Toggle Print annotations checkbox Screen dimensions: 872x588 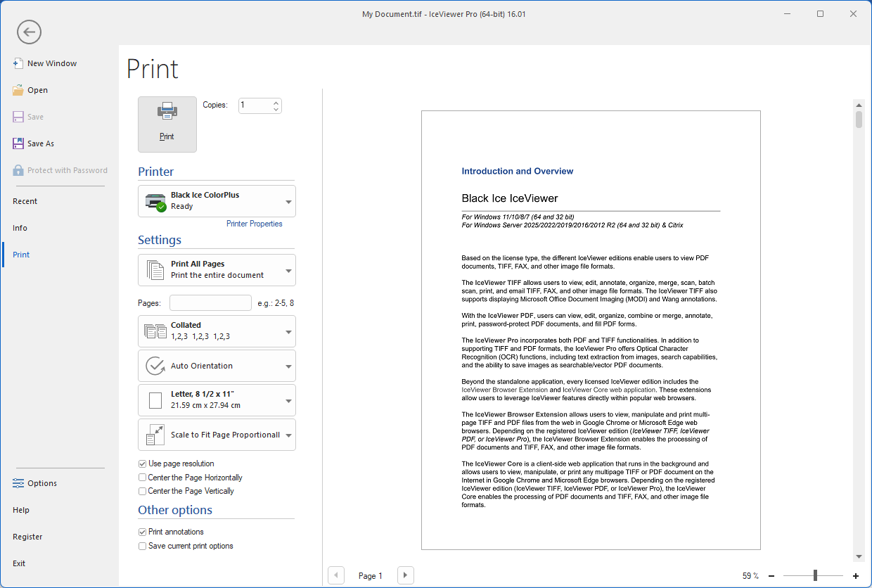coord(143,532)
